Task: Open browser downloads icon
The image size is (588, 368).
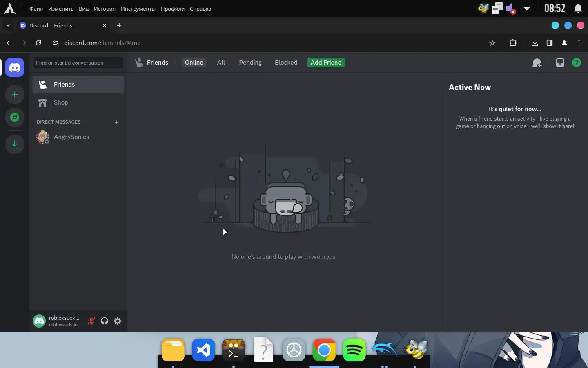Action: pyautogui.click(x=535, y=43)
